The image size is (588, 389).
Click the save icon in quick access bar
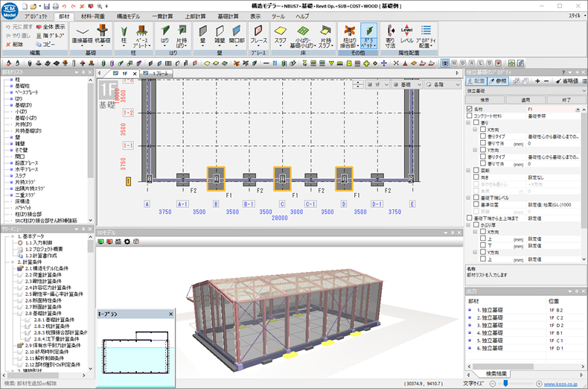46,6
